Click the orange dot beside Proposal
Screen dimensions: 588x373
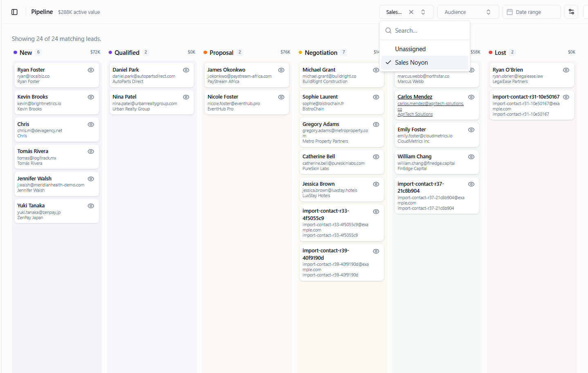point(205,52)
